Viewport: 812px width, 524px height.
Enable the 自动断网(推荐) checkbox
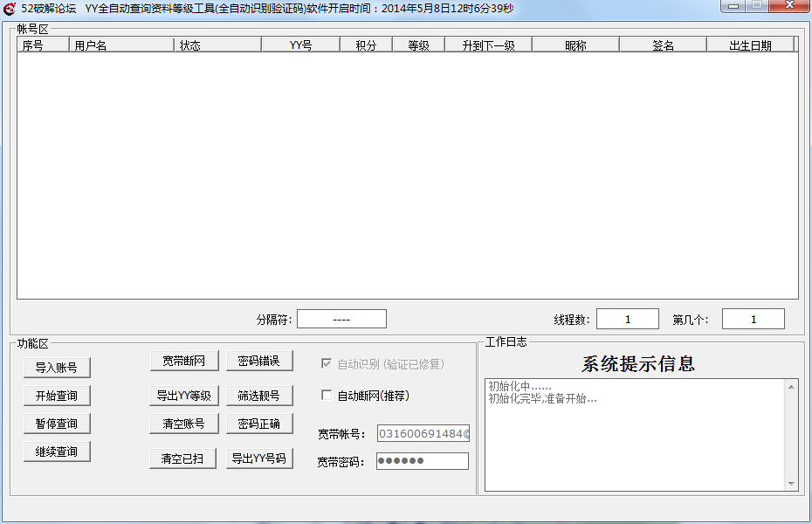coord(327,395)
